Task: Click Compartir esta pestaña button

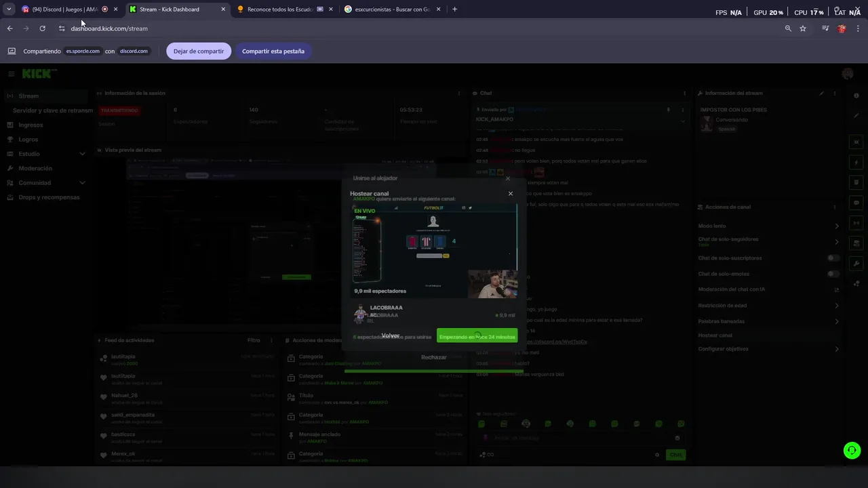Action: click(273, 52)
